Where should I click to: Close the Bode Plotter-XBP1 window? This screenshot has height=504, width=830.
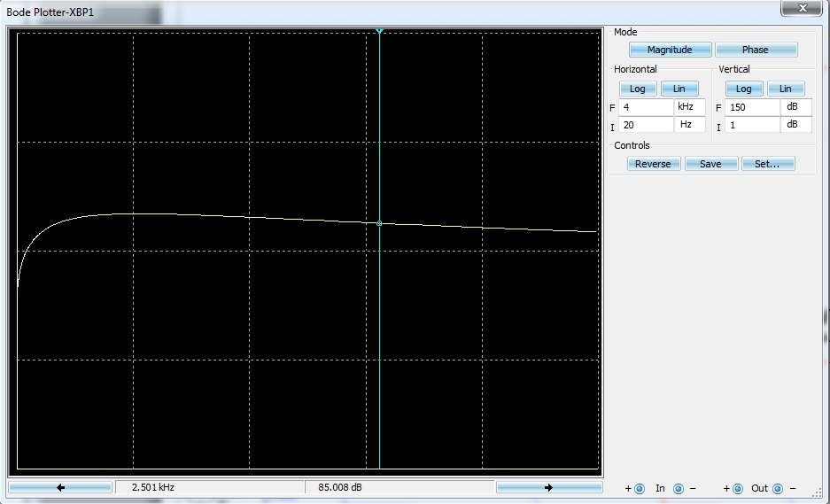pos(802,8)
